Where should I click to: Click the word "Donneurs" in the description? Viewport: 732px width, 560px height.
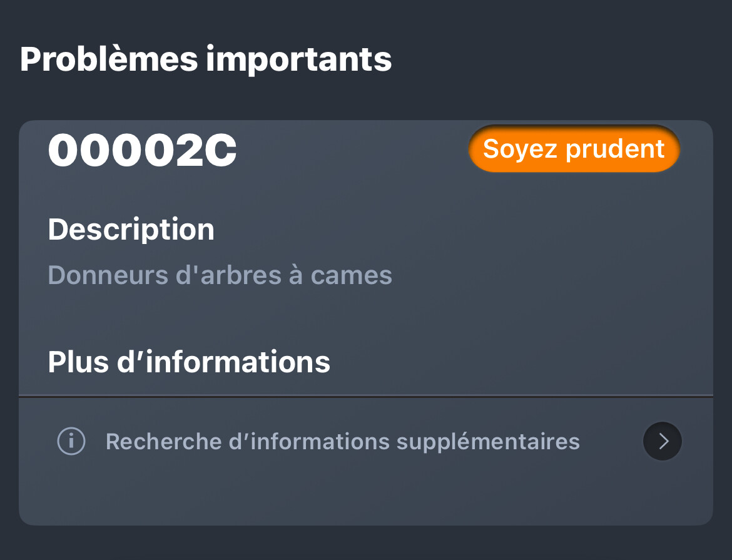click(x=108, y=275)
